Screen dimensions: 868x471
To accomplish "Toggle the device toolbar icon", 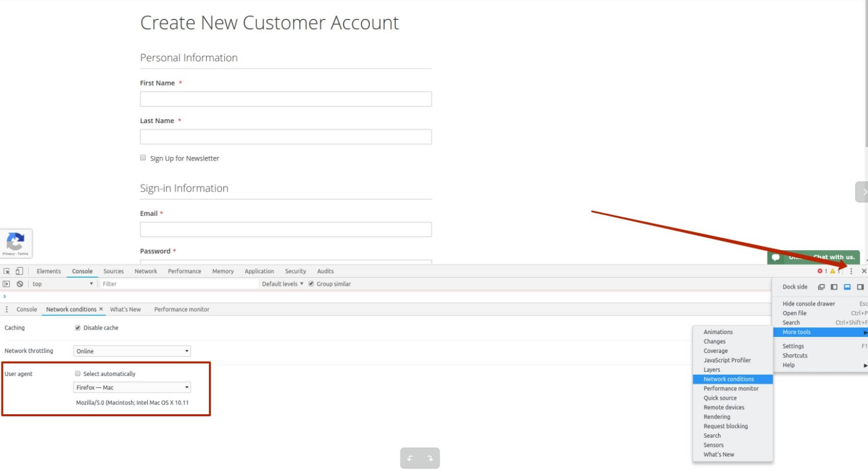I will [x=19, y=271].
